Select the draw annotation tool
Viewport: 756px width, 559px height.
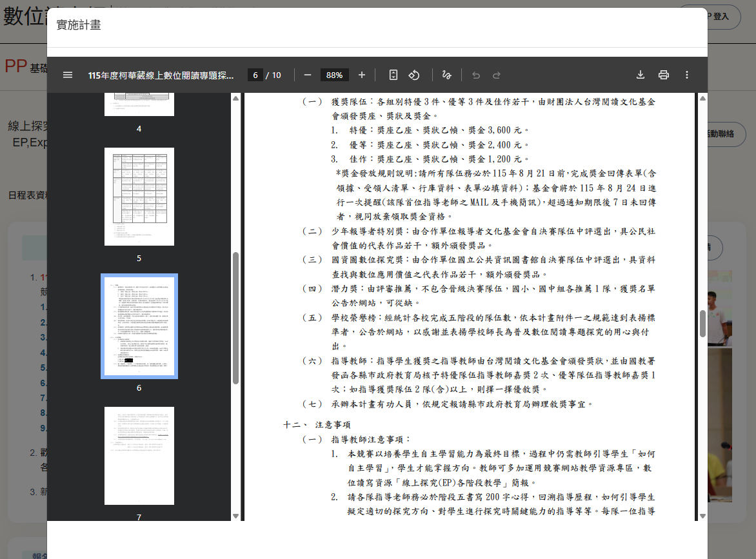click(x=446, y=75)
